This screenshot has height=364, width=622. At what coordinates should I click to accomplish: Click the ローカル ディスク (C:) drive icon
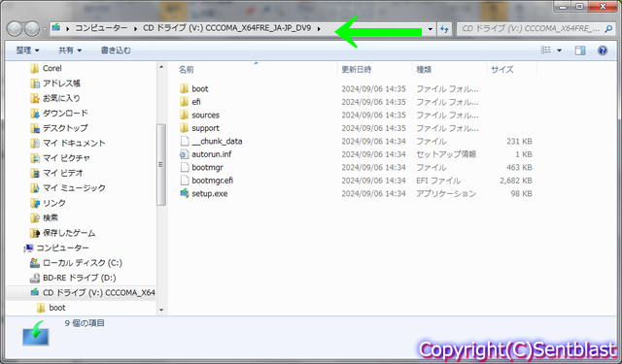35,263
